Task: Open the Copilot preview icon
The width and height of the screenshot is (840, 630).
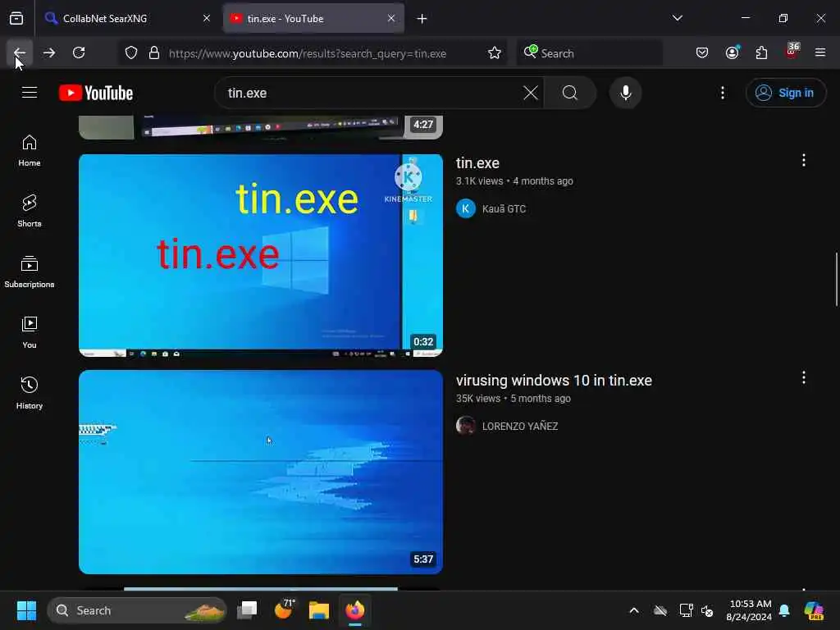Action: pyautogui.click(x=814, y=610)
